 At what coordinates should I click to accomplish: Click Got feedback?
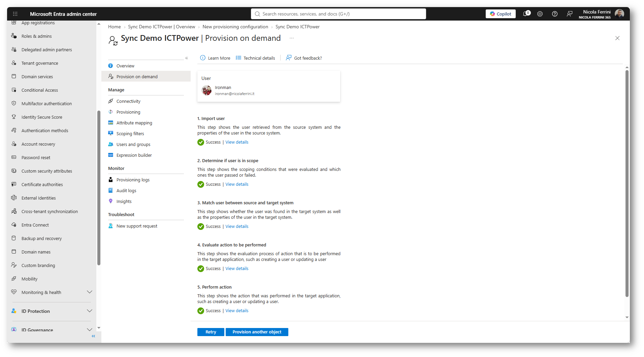(304, 58)
